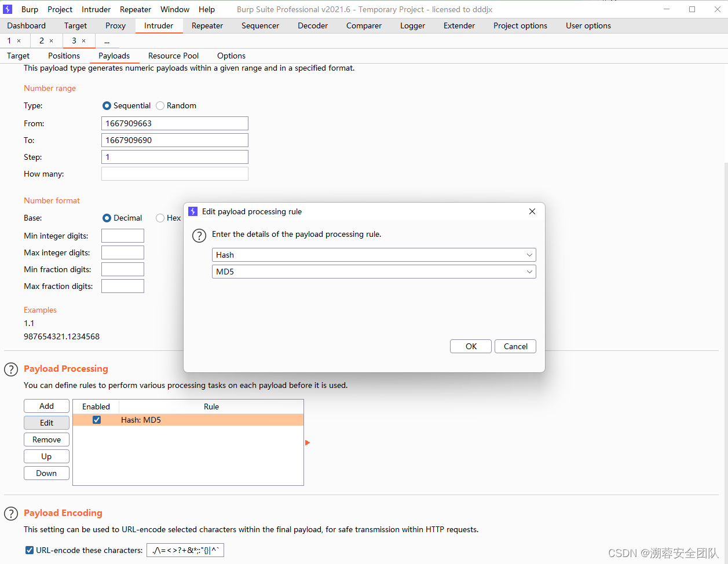This screenshot has height=564, width=728.
Task: Select the Sequential radio button
Action: coord(107,106)
